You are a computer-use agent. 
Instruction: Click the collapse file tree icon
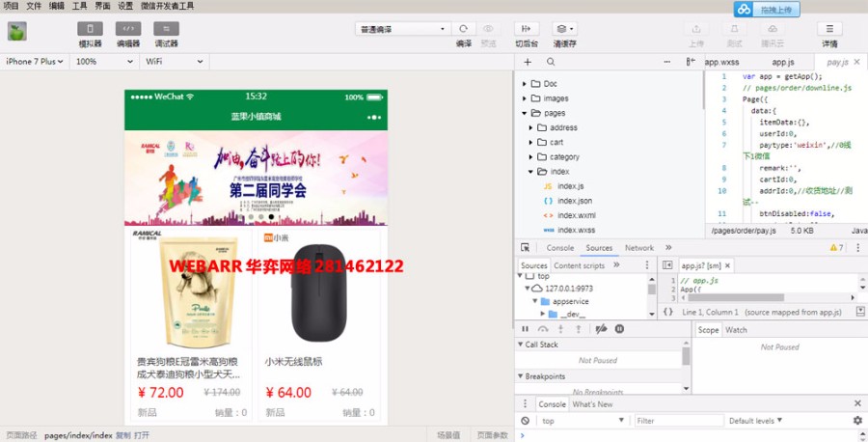691,62
